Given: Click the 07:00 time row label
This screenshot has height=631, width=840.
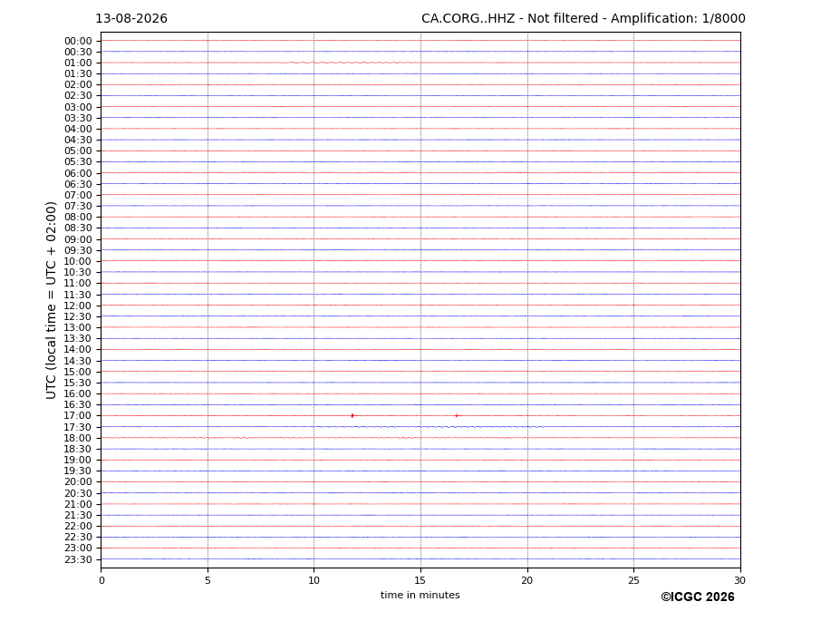Looking at the screenshot, I should coord(78,195).
